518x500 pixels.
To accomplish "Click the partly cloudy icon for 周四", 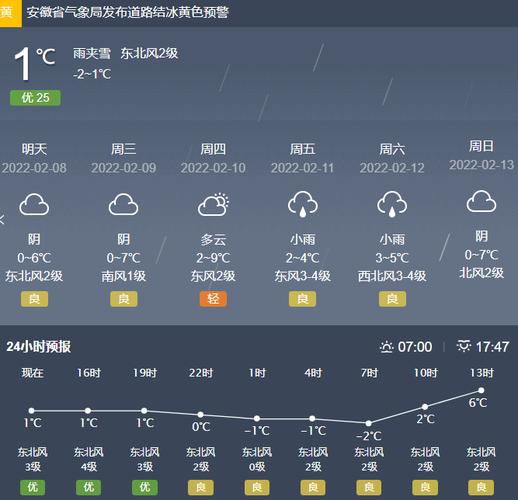I will coord(213,204).
